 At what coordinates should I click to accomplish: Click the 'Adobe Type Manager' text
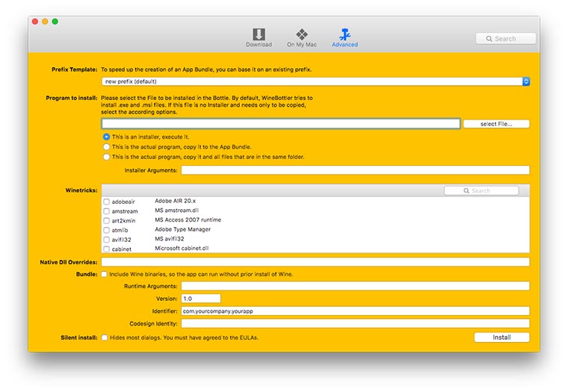[x=182, y=229]
